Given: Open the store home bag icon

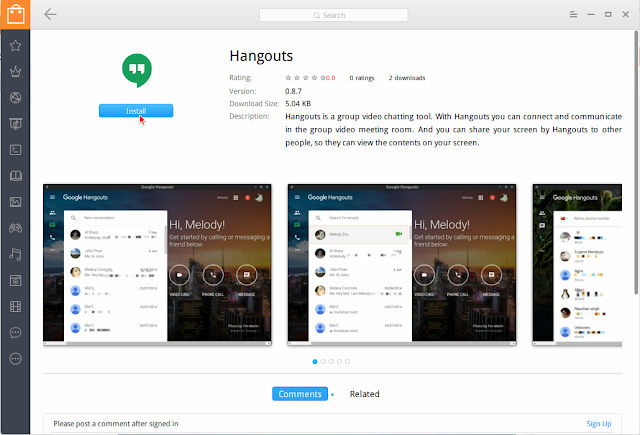Looking at the screenshot, I should tap(15, 14).
